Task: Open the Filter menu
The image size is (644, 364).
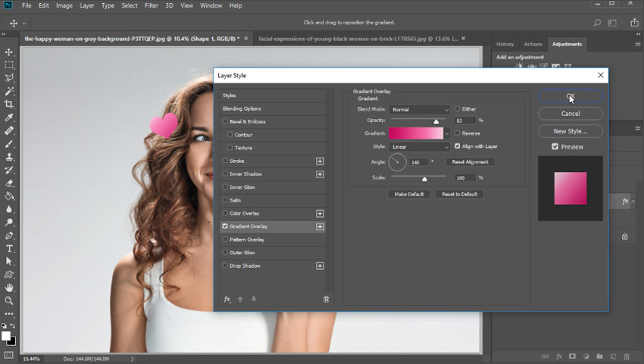Action: click(x=152, y=5)
